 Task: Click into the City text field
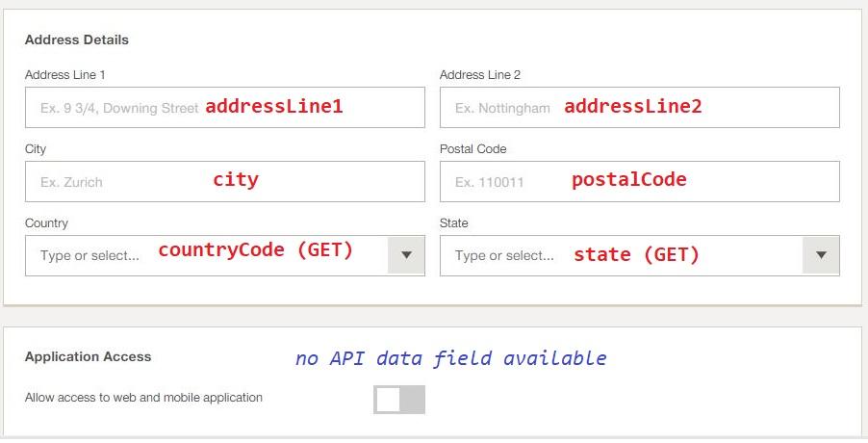(x=225, y=182)
